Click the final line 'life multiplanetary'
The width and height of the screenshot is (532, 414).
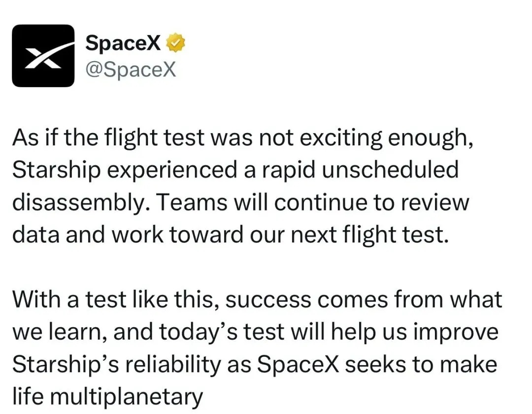pos(107,397)
